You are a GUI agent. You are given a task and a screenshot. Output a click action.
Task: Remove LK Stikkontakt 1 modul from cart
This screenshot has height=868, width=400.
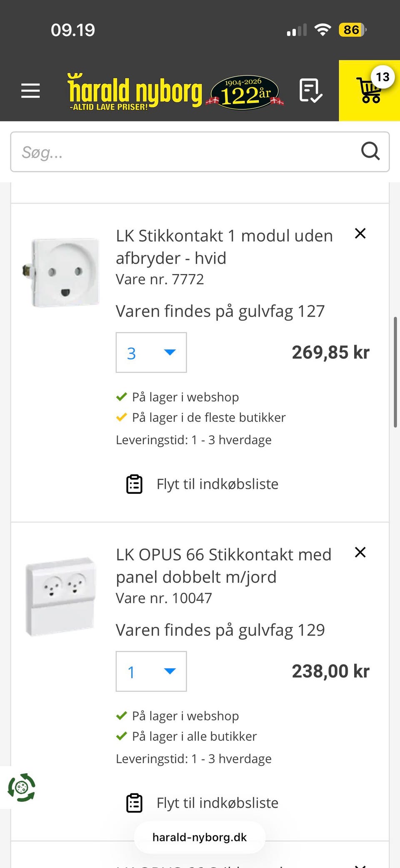(360, 234)
